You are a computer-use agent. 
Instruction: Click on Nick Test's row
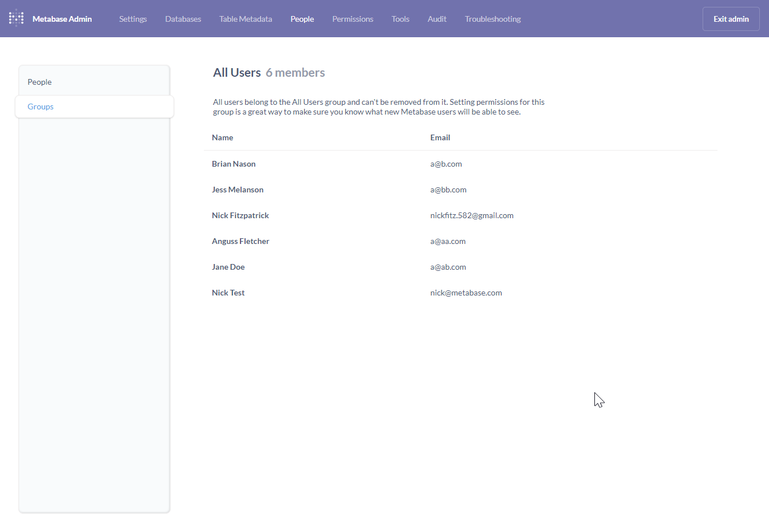tap(228, 293)
